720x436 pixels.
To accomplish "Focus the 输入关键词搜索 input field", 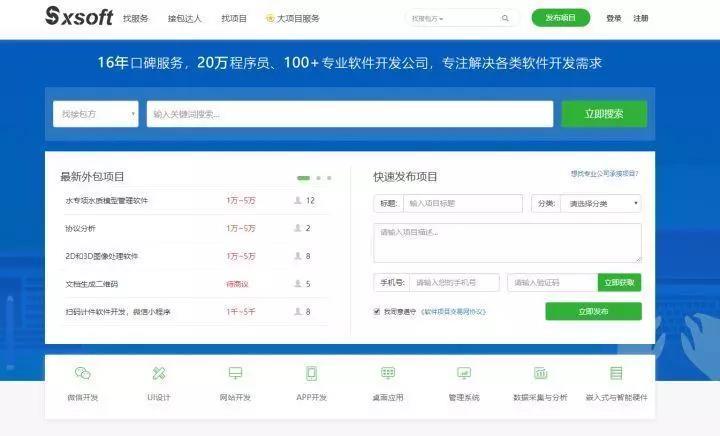I will [350, 114].
